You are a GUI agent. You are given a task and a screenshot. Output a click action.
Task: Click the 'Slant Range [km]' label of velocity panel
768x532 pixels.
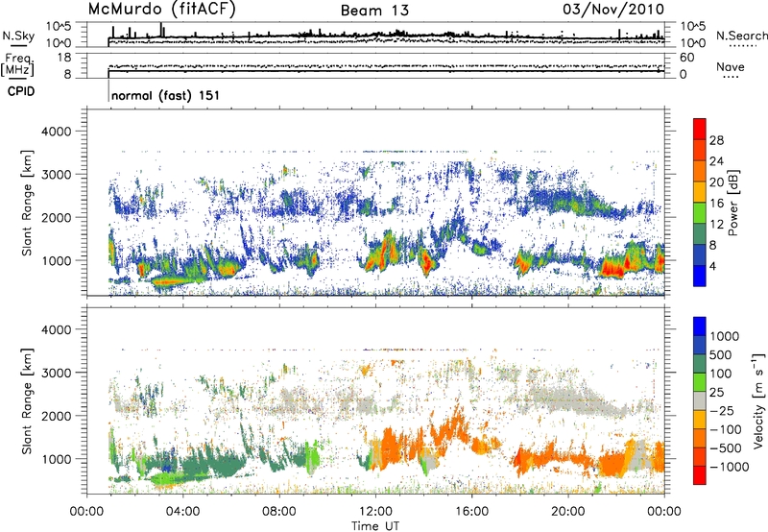tap(27, 400)
